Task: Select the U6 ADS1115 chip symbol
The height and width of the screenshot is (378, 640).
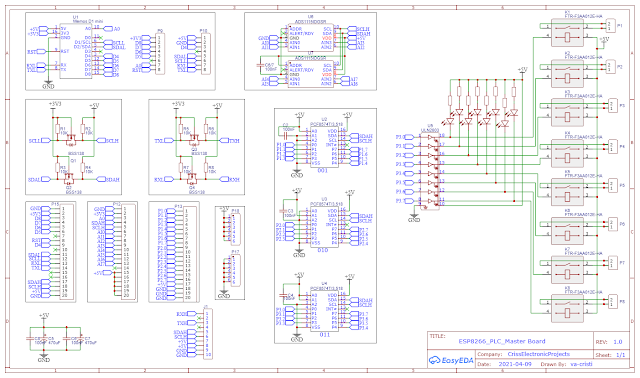Action: [x=311, y=38]
